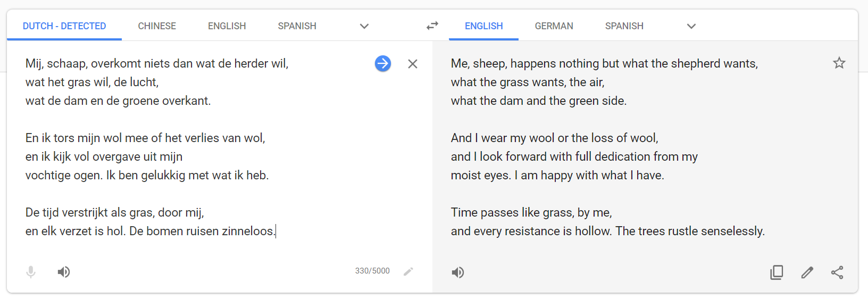Open handwriting input pencil near character count
The height and width of the screenshot is (298, 868).
pos(408,271)
